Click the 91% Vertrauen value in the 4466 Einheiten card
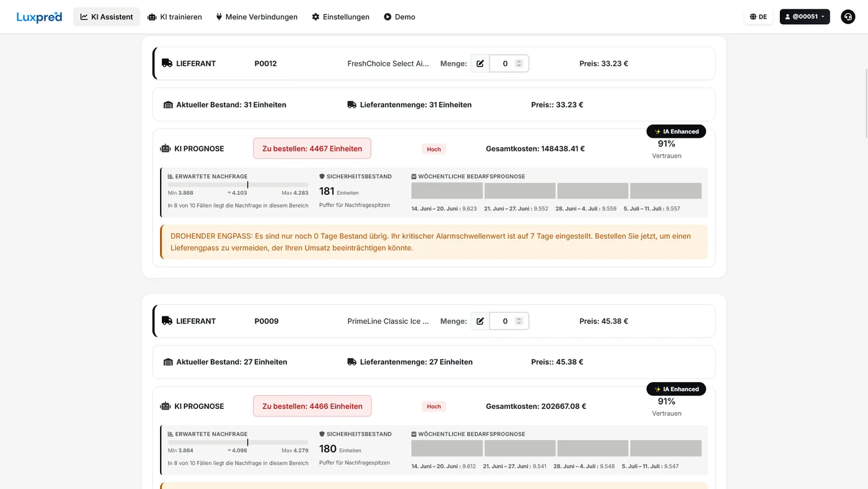The width and height of the screenshot is (868, 489). [666, 402]
